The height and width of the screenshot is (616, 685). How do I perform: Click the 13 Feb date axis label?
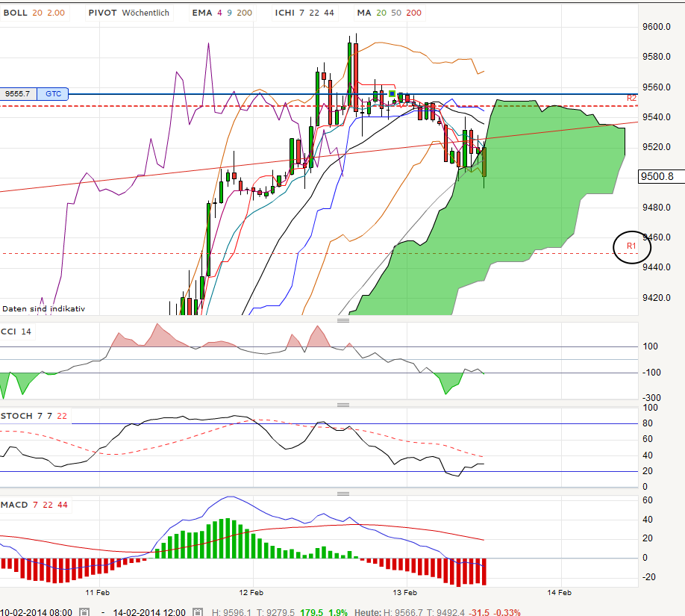405,593
